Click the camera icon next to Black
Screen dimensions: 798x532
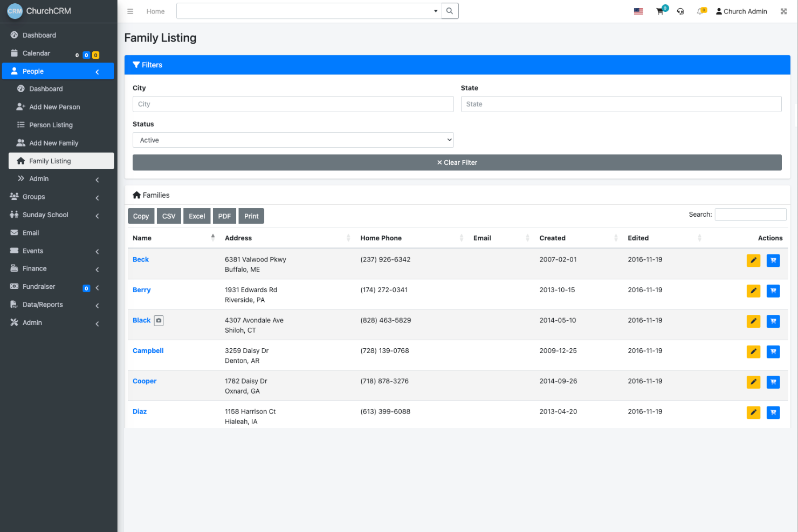(x=159, y=320)
